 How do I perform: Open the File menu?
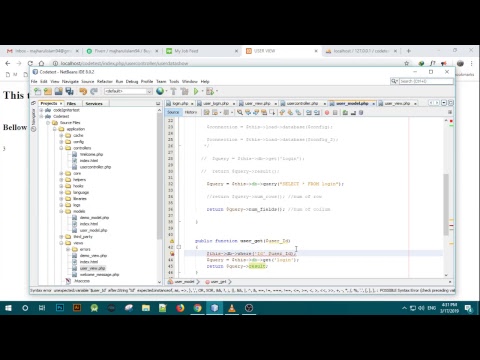pyautogui.click(x=34, y=81)
